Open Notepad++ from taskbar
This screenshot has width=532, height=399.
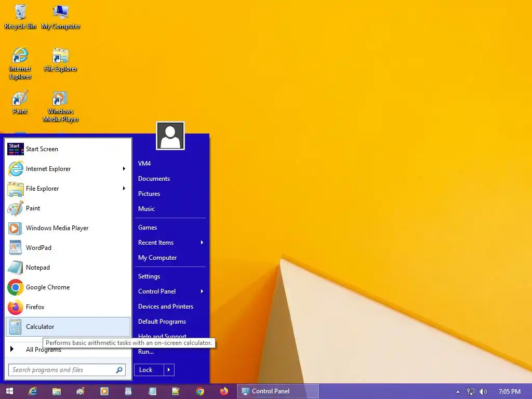click(x=176, y=391)
